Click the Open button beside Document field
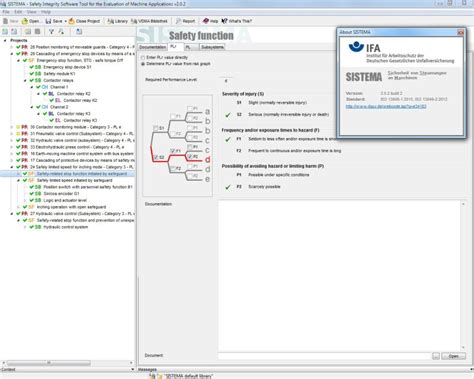The width and height of the screenshot is (474, 379). click(x=453, y=356)
